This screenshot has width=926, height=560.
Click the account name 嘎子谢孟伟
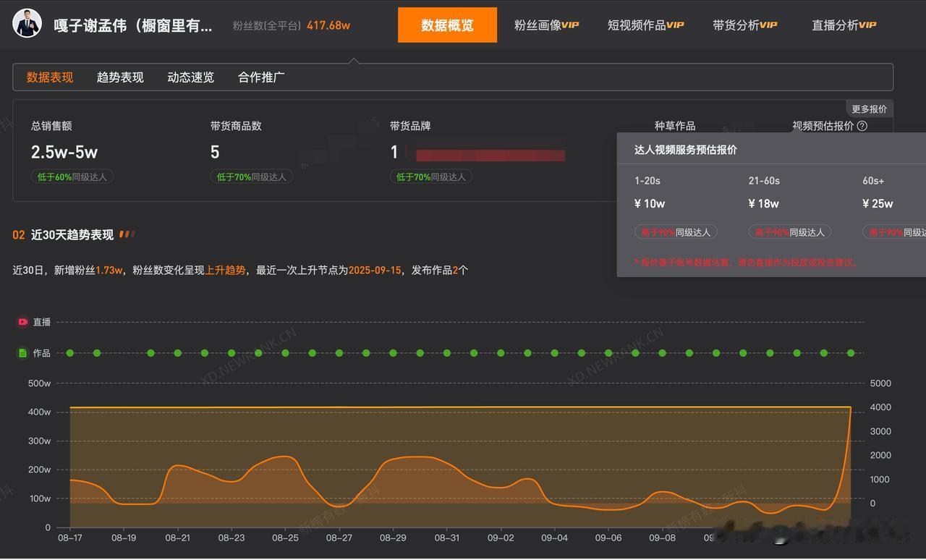[x=133, y=25]
